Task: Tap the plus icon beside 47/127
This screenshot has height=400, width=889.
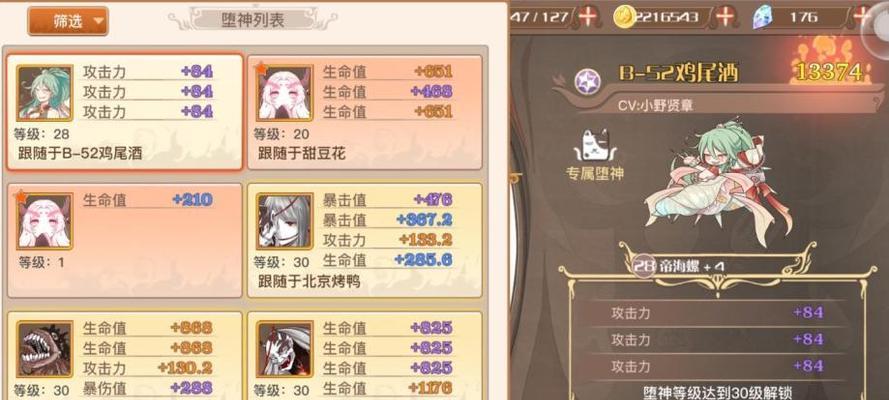Action: 587,16
